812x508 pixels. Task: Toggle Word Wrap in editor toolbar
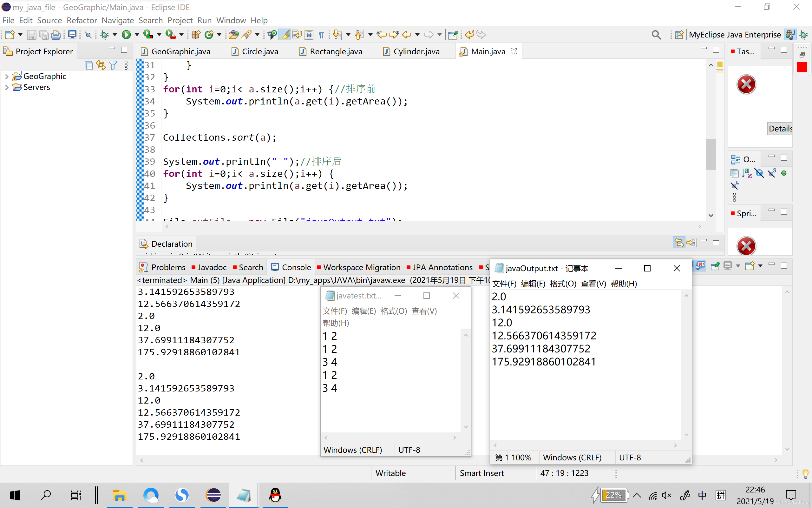pyautogui.click(x=297, y=35)
